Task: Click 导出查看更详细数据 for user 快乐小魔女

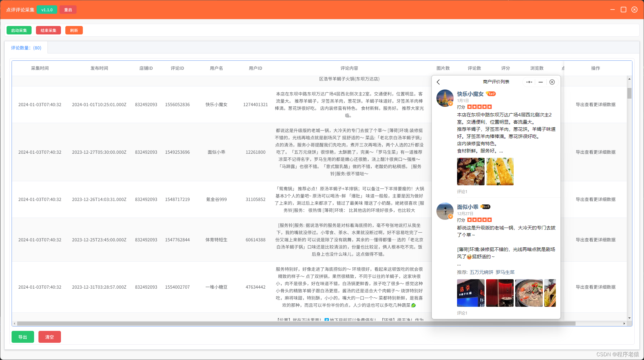Action: pos(595,105)
